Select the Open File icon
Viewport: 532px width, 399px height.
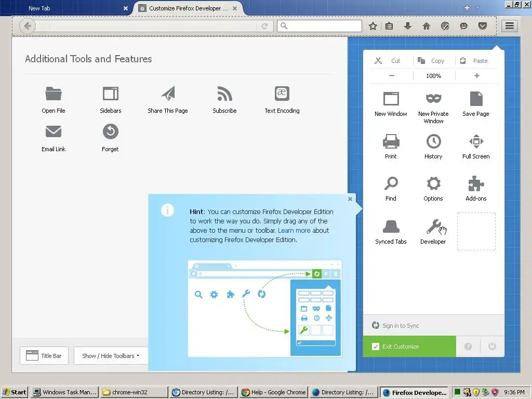coord(54,94)
